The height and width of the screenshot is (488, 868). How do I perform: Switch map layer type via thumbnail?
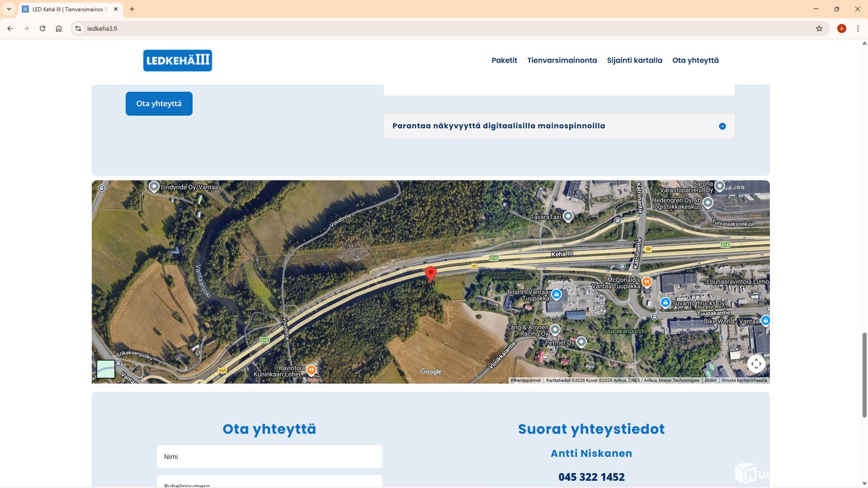[x=106, y=369]
